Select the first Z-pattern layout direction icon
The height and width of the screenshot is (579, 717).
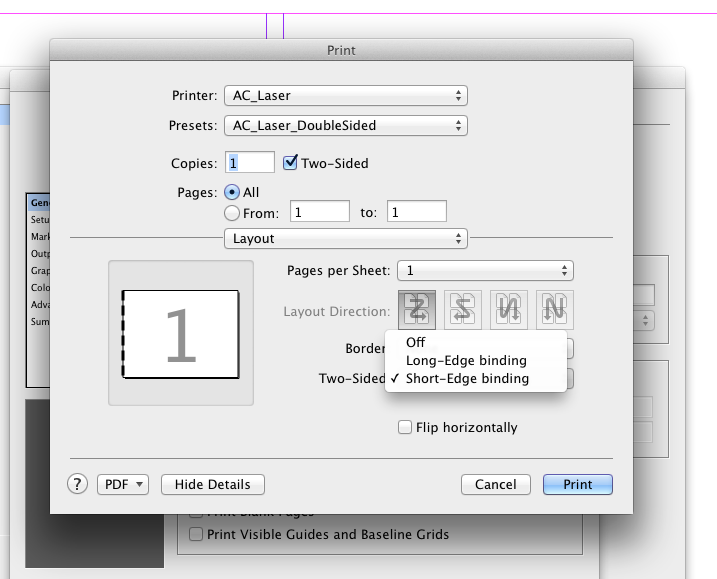point(417,310)
